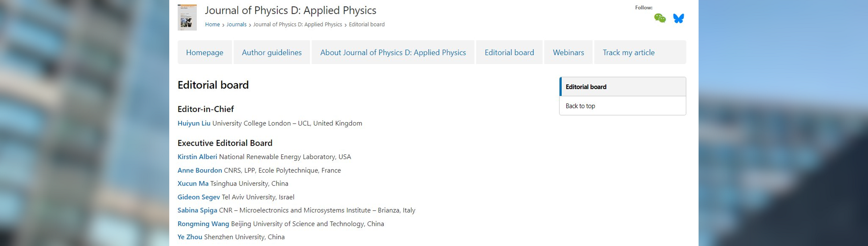
Task: Open Gideon Segev profile link
Action: click(198, 197)
